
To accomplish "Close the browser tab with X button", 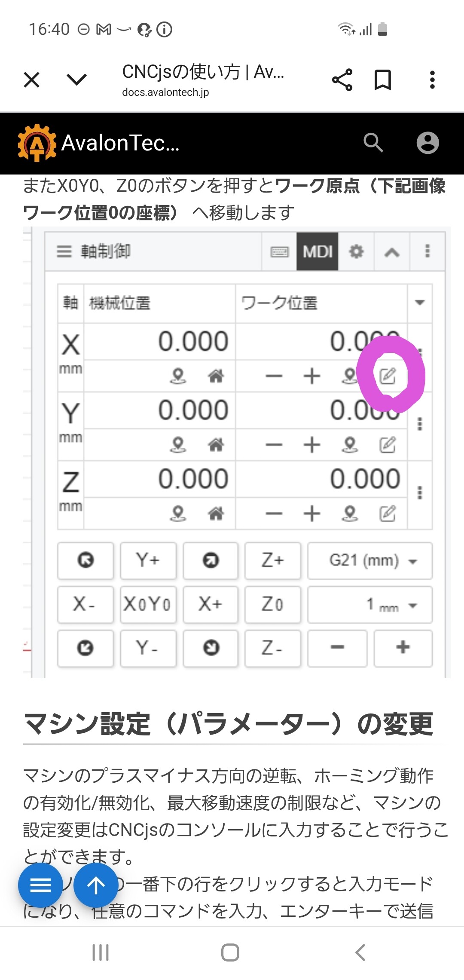I will (x=32, y=80).
